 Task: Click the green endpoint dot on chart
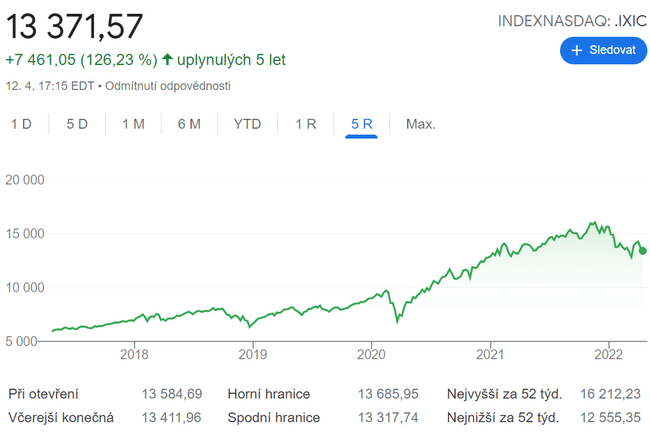pos(643,251)
